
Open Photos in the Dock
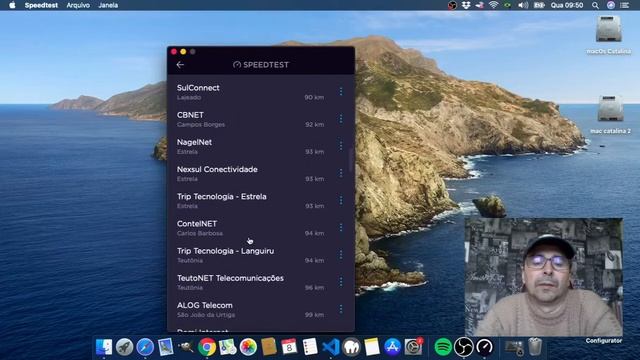pyautogui.click(x=248, y=347)
